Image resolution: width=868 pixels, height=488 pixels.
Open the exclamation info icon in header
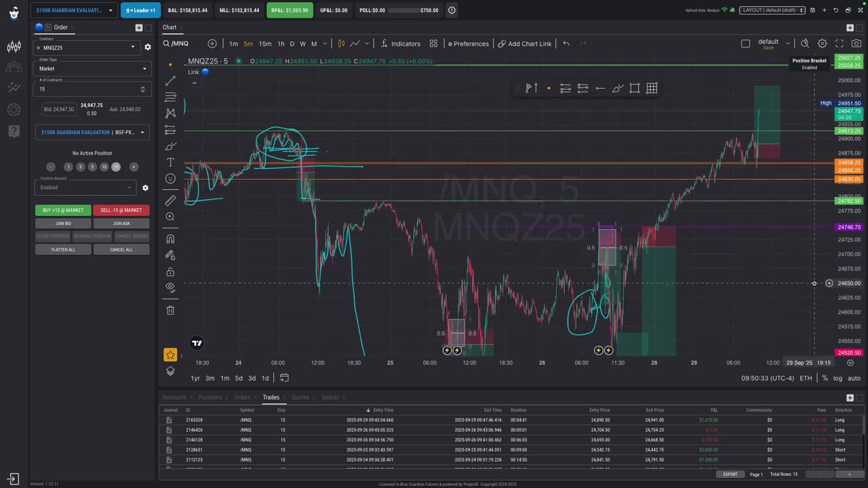pyautogui.click(x=452, y=10)
